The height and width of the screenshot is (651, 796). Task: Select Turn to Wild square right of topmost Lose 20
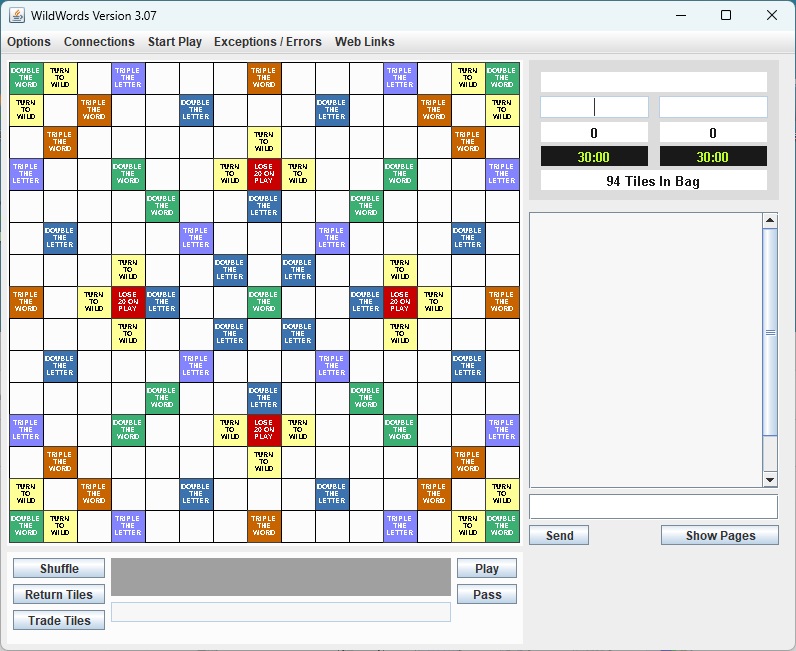[298, 174]
